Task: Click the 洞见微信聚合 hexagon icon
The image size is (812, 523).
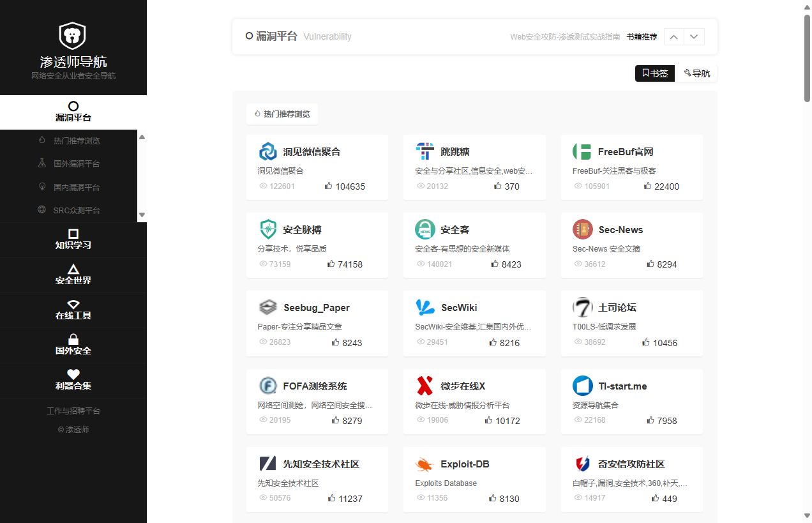Action: click(267, 151)
